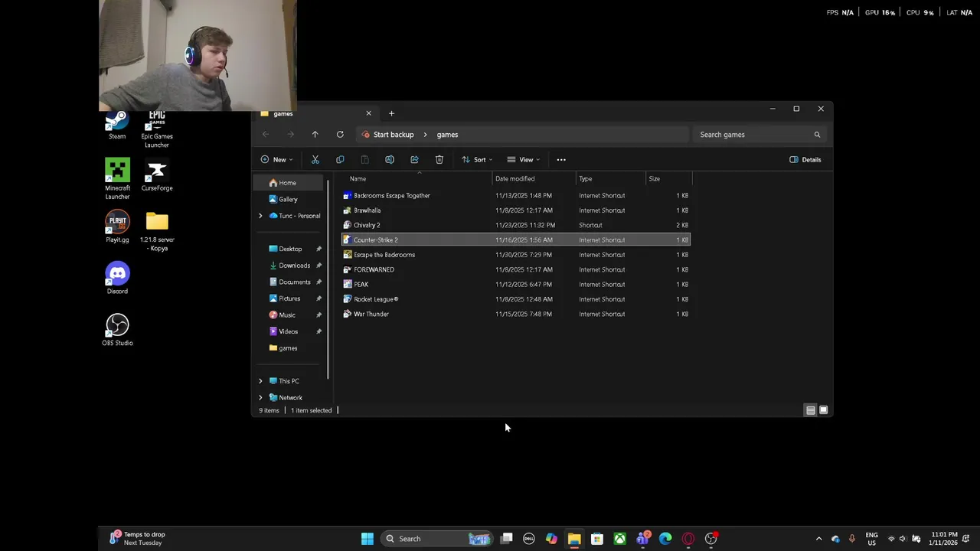Go to Home in the navigation pane
The height and width of the screenshot is (551, 980).
pos(289,183)
